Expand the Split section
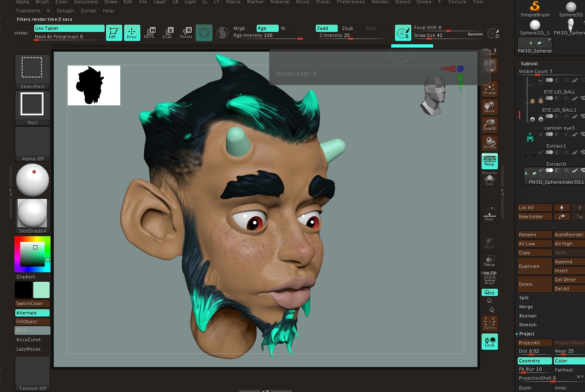This screenshot has width=585, height=392. point(524,298)
